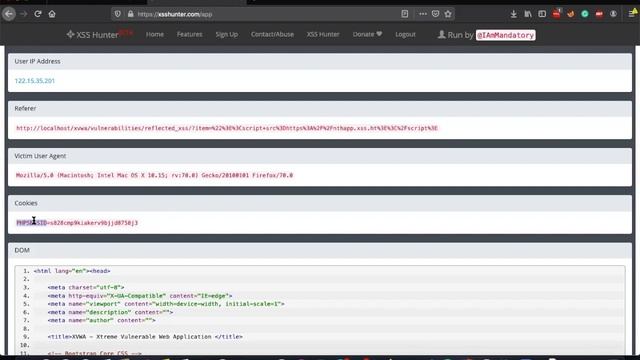
Task: Open the Firefox account avatar icon
Action: [x=613, y=14]
